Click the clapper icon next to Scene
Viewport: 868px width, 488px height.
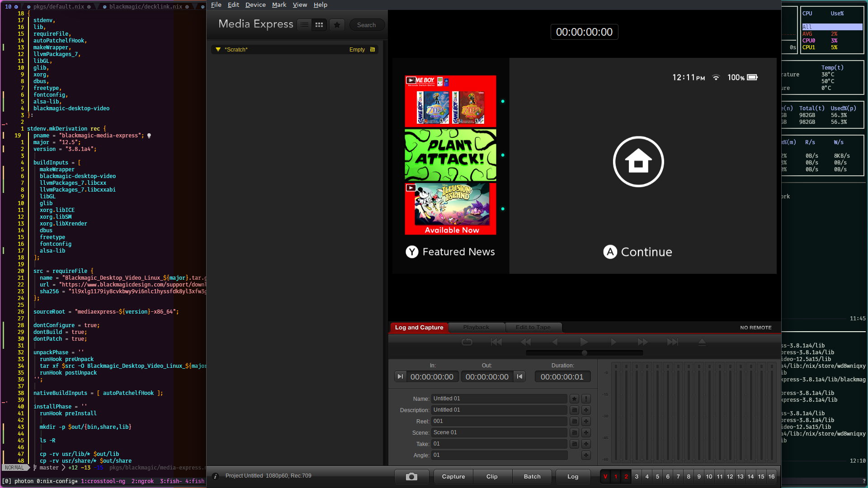coord(574,432)
